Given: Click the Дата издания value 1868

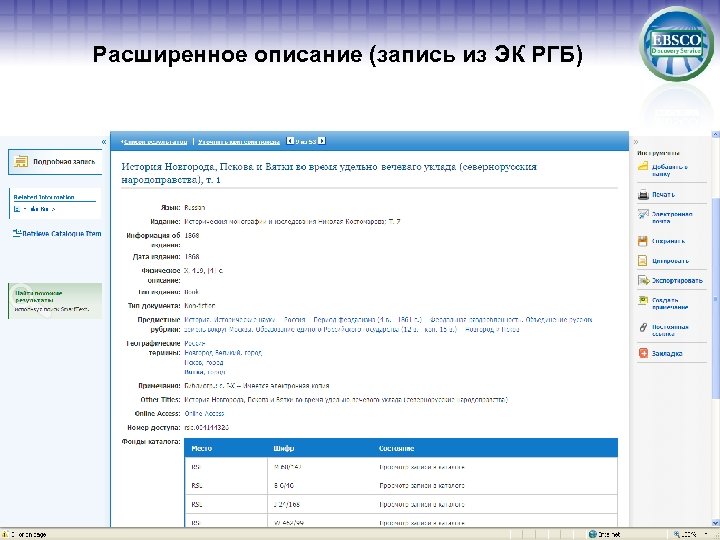Looking at the screenshot, I should tap(191, 257).
